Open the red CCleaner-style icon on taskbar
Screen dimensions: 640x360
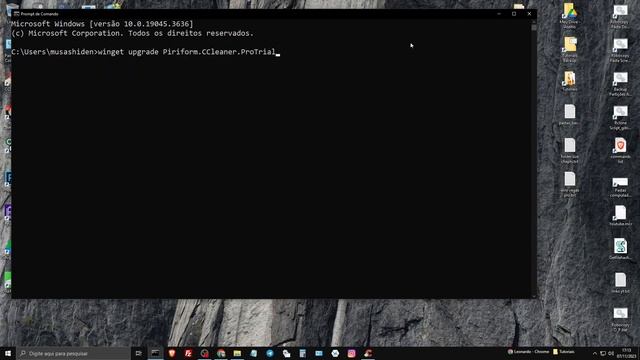(x=368, y=353)
